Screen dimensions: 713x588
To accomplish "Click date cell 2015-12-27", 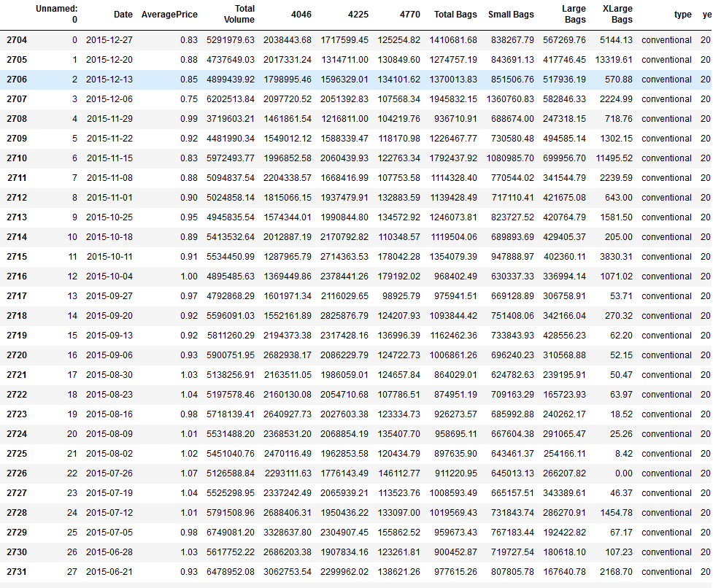I will point(109,40).
